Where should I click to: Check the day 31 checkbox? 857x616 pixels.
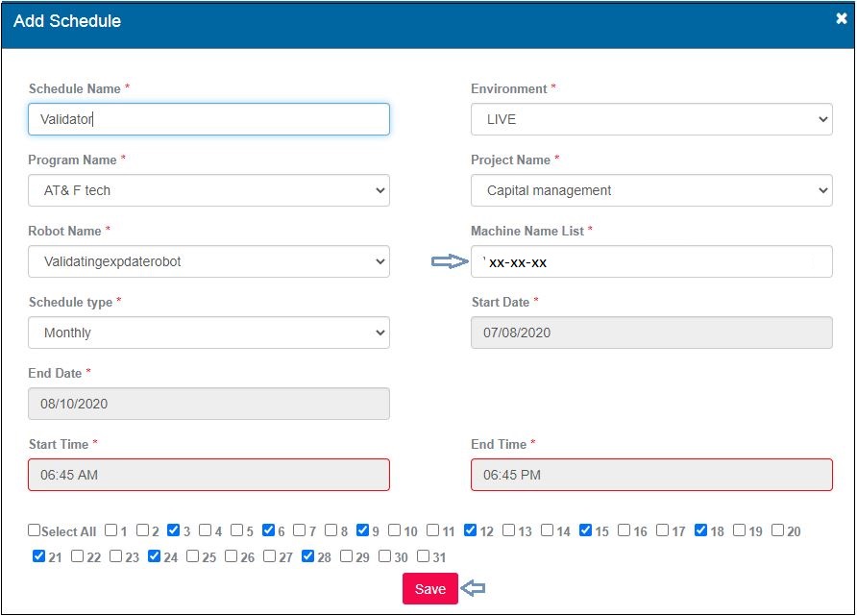click(x=423, y=556)
